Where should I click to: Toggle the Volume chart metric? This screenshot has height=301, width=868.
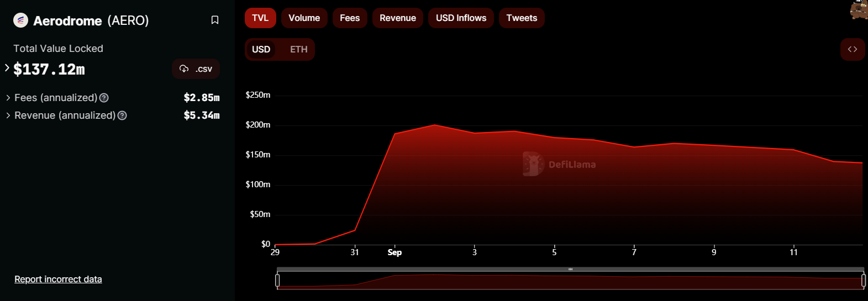pos(304,18)
